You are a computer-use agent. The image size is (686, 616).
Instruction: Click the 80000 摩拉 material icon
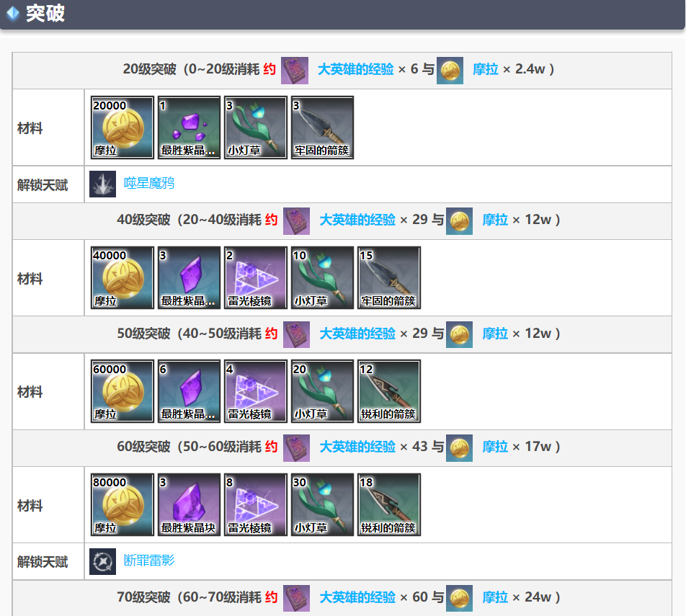(122, 504)
